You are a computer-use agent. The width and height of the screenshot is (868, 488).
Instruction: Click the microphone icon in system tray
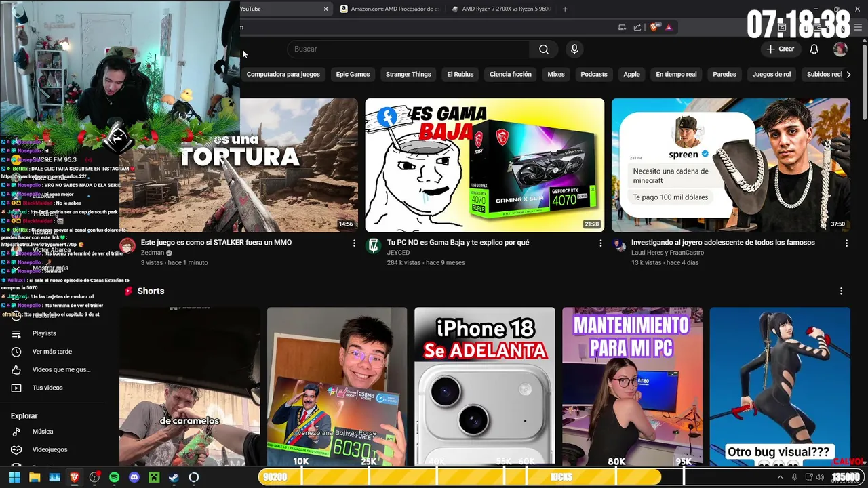[795, 477]
